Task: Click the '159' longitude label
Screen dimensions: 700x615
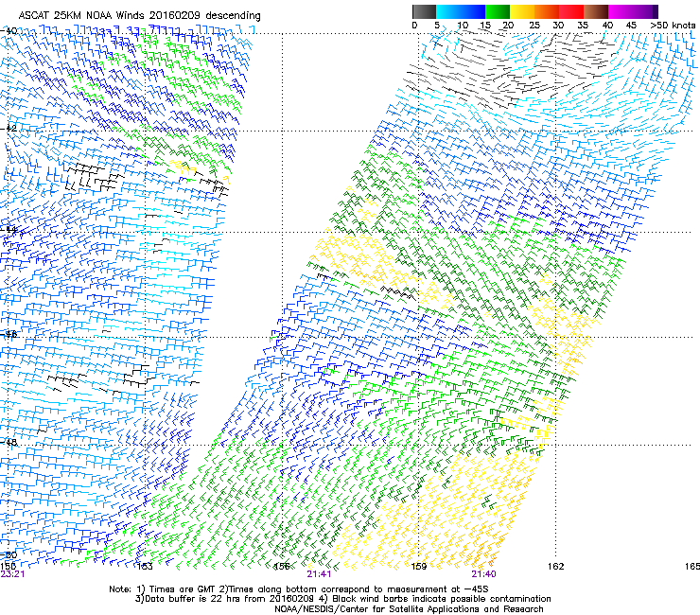Action: (418, 567)
